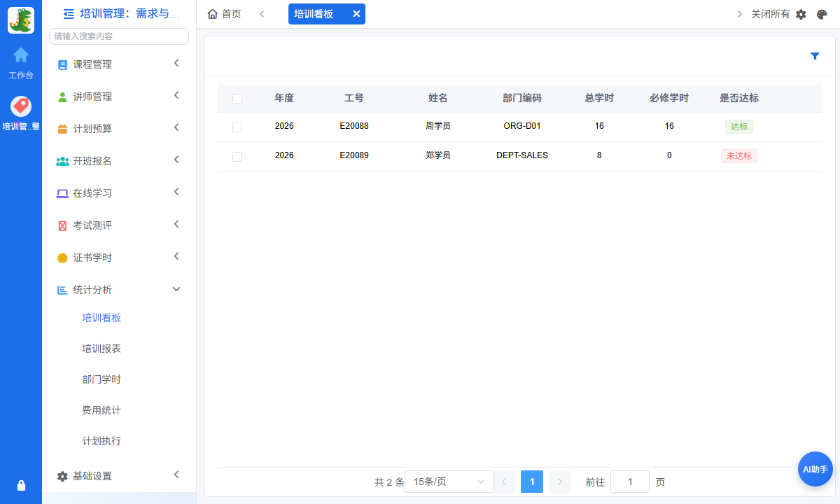Image resolution: width=840 pixels, height=504 pixels.
Task: Open the 部门学时 submenu item
Action: [x=101, y=379]
